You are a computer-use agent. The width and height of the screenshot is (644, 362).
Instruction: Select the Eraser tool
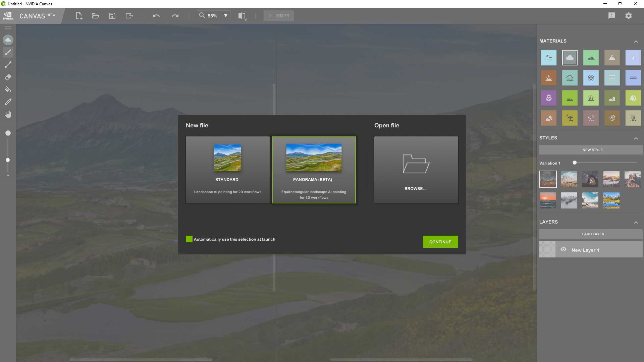pyautogui.click(x=8, y=77)
